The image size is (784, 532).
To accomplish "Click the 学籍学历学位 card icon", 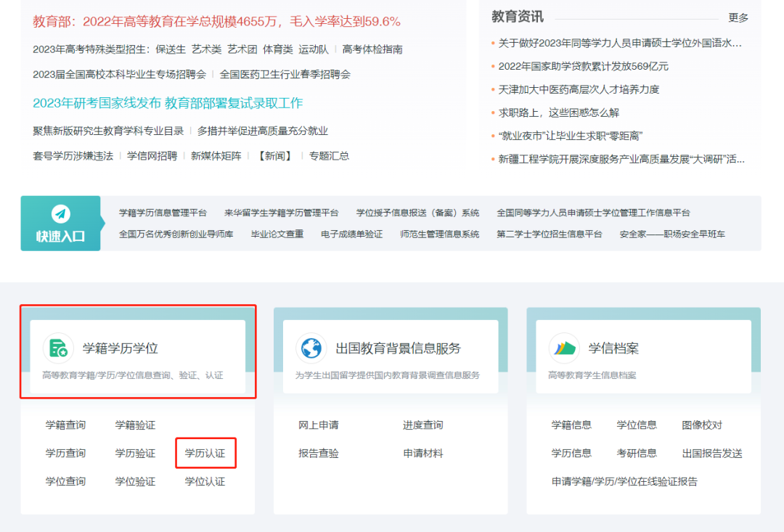I will point(59,349).
